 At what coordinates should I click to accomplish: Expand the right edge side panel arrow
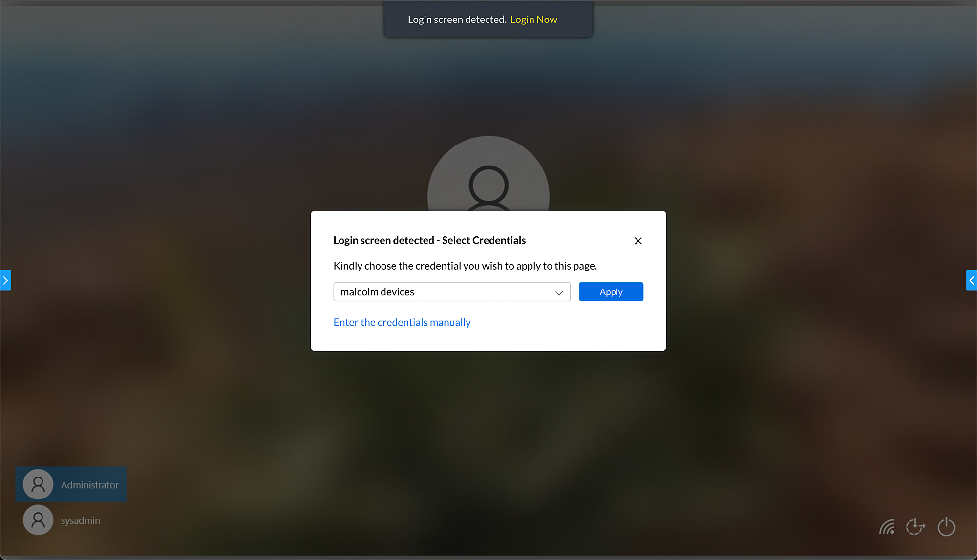tap(971, 280)
